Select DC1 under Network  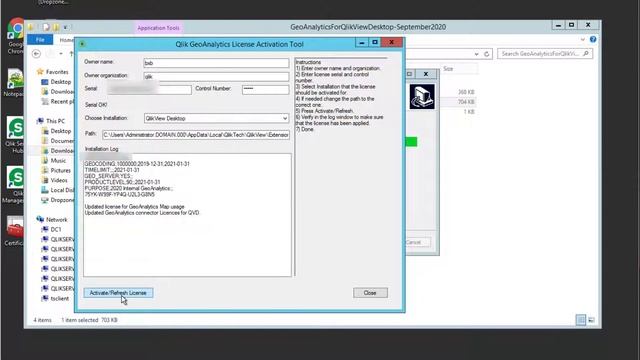pos(56,229)
